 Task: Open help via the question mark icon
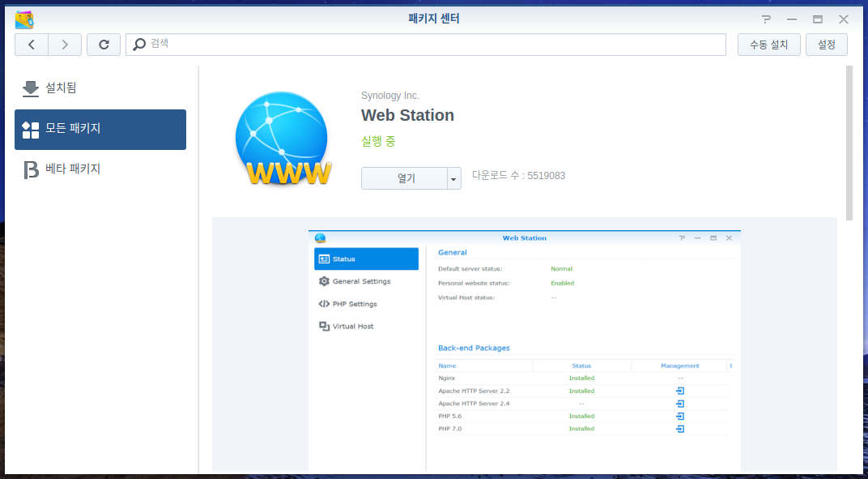(766, 19)
